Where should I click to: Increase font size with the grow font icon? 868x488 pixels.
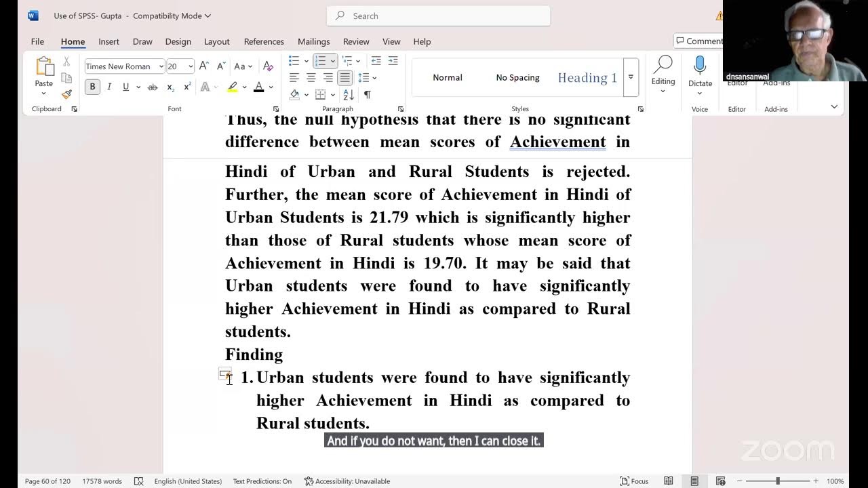tap(203, 66)
